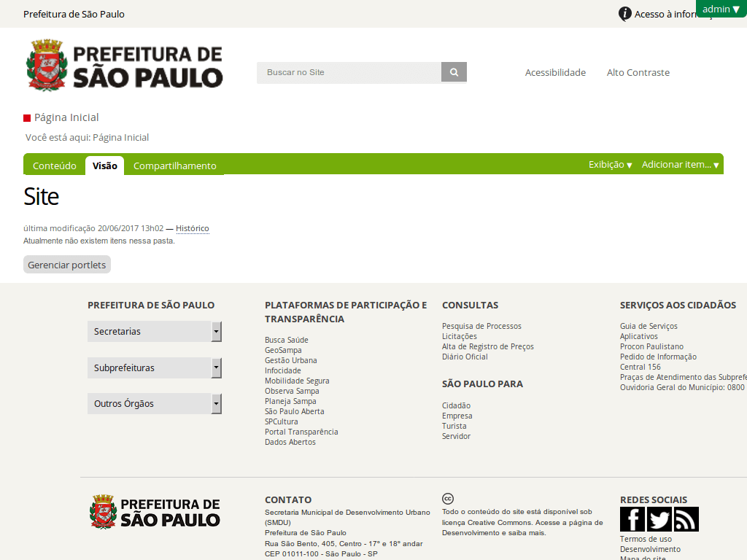Open the Twitter social icon

pos(659,519)
